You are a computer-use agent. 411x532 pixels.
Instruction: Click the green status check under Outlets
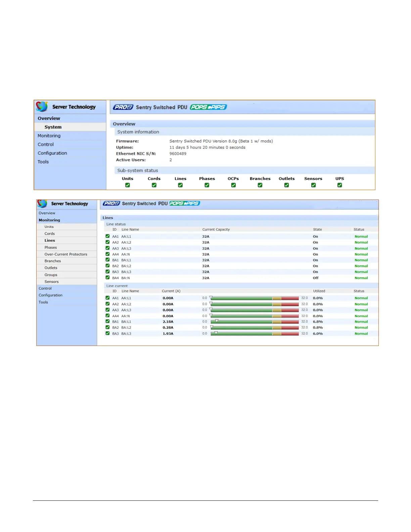pos(286,185)
